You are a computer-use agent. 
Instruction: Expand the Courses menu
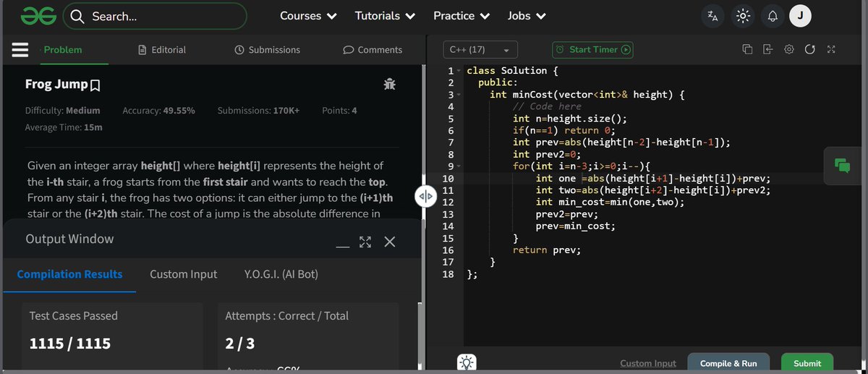tap(308, 16)
